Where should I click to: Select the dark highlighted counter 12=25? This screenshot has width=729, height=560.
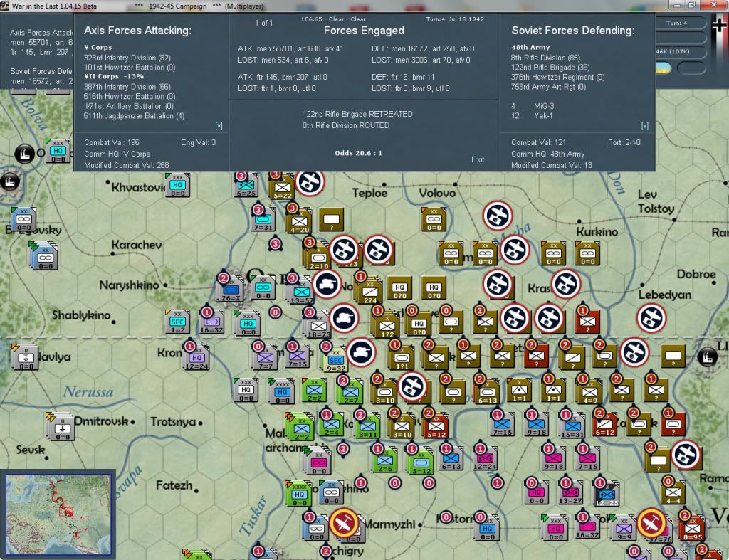(607, 494)
